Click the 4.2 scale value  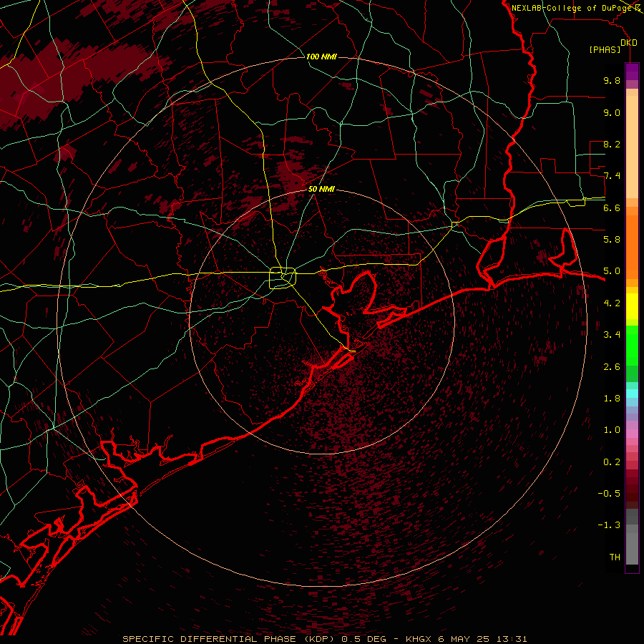612,303
